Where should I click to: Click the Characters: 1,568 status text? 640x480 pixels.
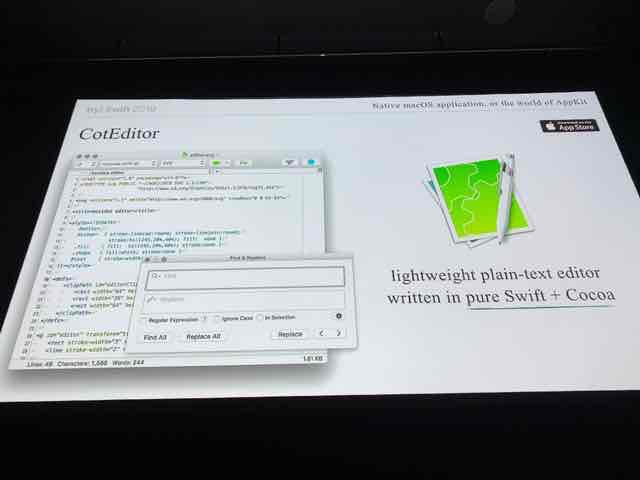pyautogui.click(x=82, y=363)
